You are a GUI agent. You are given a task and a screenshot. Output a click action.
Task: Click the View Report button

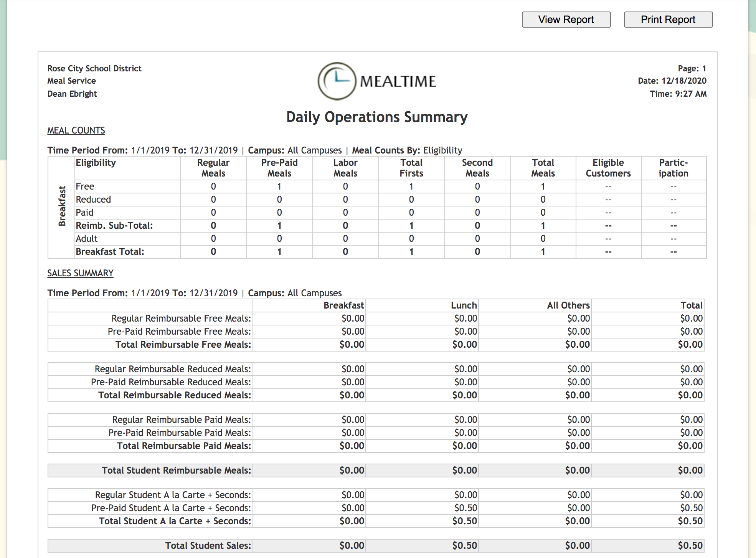point(566,20)
